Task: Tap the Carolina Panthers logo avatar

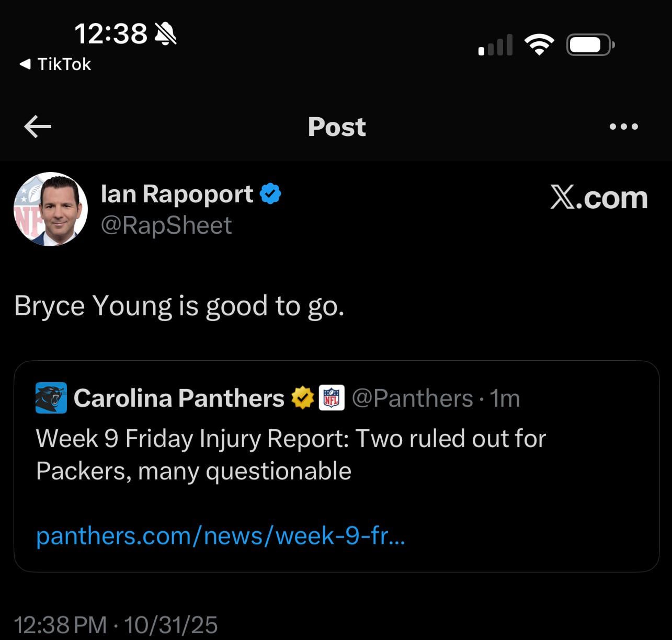Action: pyautogui.click(x=51, y=398)
